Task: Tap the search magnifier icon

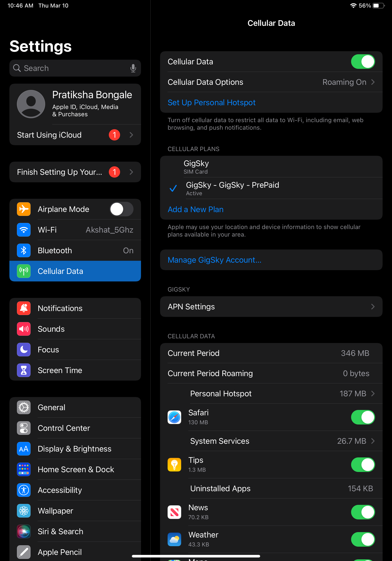Action: pyautogui.click(x=17, y=68)
